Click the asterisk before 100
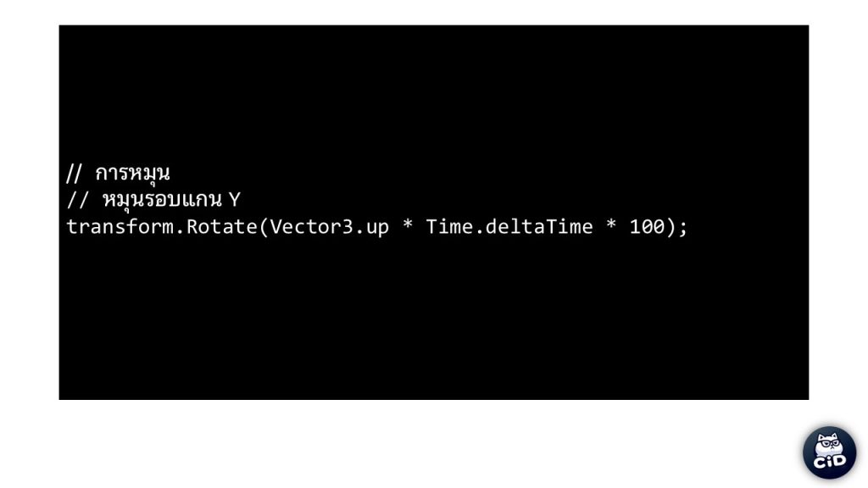This screenshot has height=488, width=868. point(610,225)
